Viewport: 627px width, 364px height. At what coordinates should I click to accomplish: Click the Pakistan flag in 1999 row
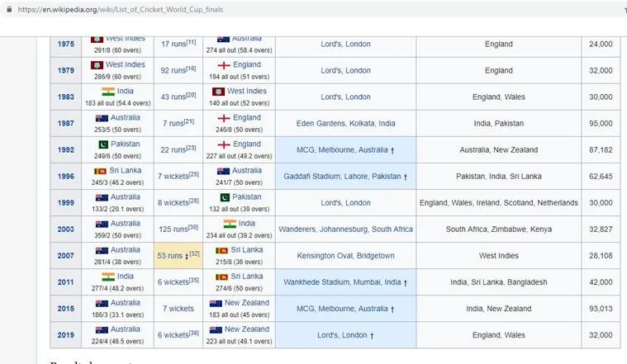tap(225, 197)
